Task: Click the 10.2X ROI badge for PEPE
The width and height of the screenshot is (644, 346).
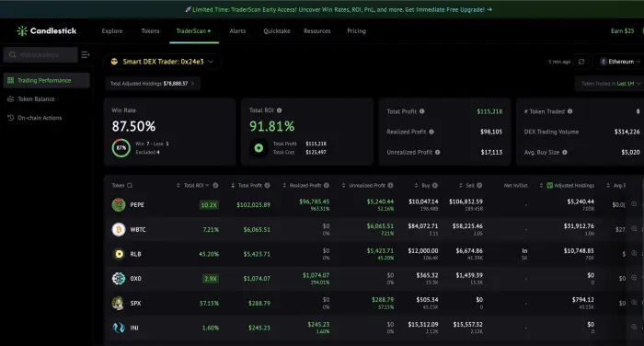Action: coord(209,205)
